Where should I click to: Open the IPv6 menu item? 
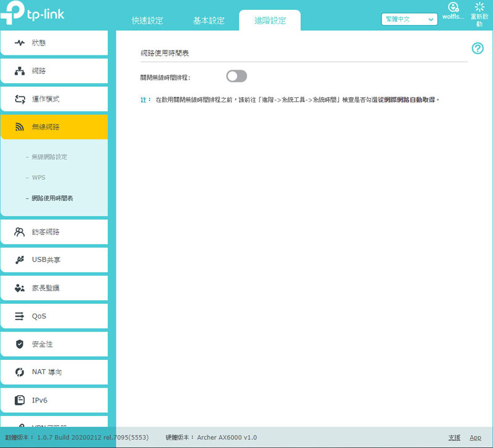[54, 400]
